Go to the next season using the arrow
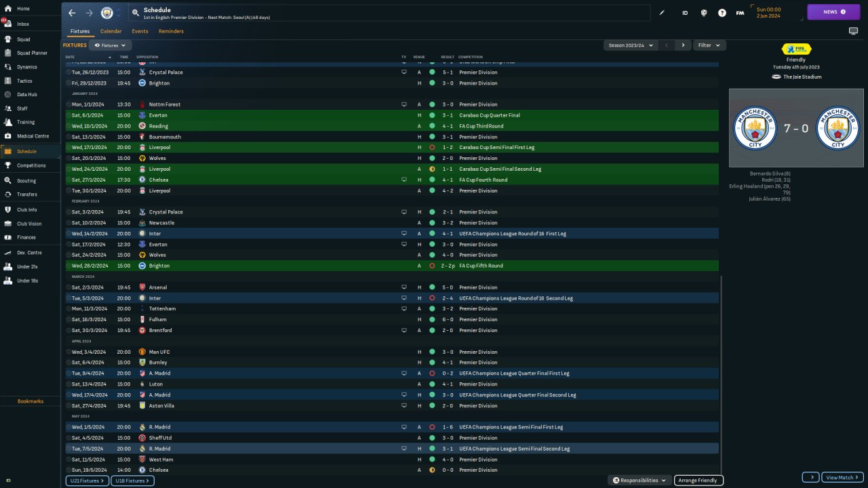Screen dimensions: 868x488 (683, 45)
